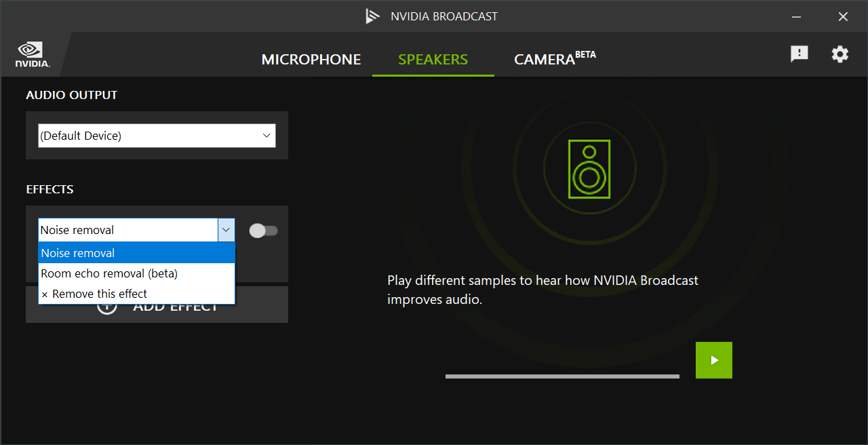The image size is (868, 445).
Task: Minimize the NVIDIA Broadcast window
Action: [x=798, y=16]
